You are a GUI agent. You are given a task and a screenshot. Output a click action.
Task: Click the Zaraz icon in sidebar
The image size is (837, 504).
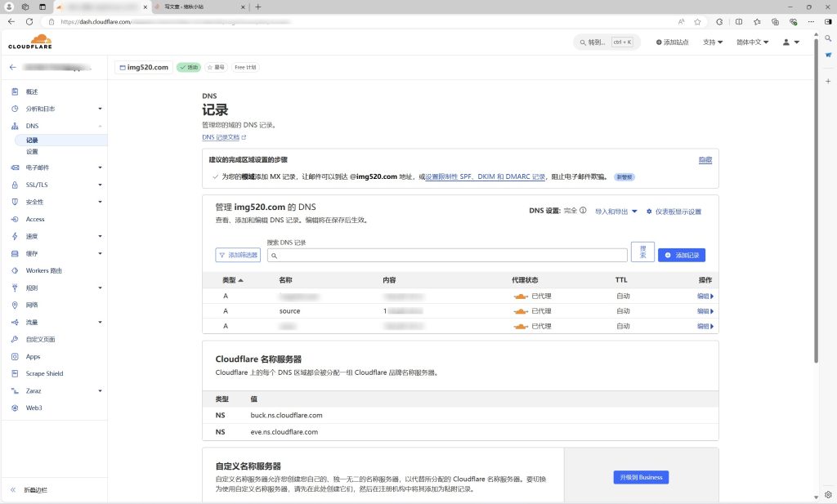tap(15, 391)
